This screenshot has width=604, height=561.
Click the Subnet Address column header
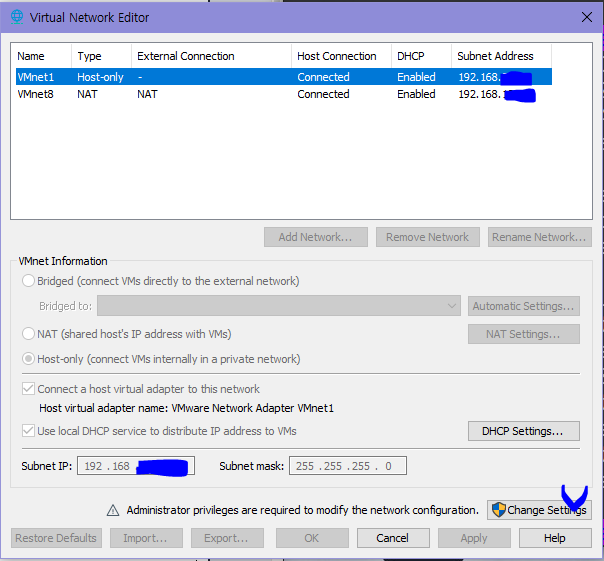coord(501,56)
